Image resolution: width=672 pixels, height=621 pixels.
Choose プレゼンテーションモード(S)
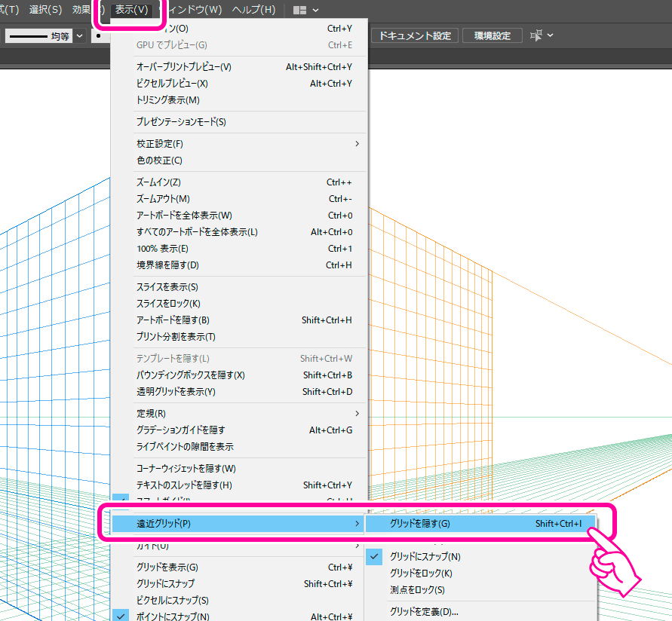[239, 122]
